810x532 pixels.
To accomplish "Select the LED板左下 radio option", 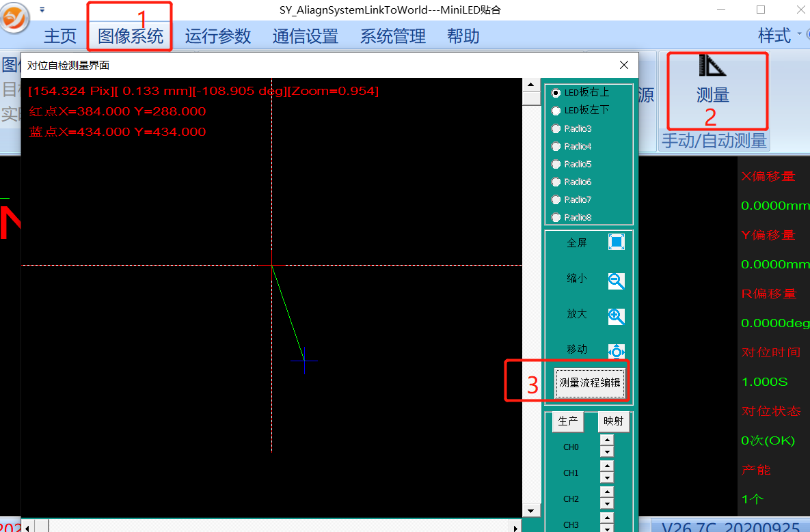I will (x=556, y=111).
